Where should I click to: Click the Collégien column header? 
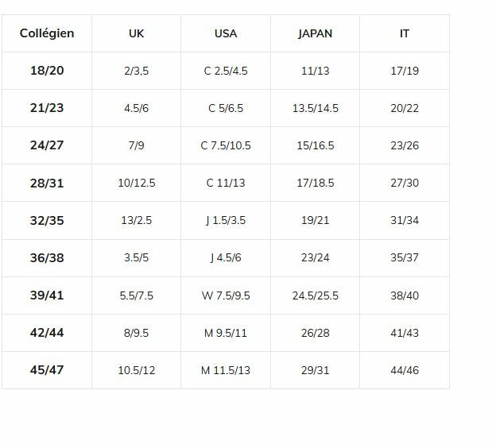47,33
